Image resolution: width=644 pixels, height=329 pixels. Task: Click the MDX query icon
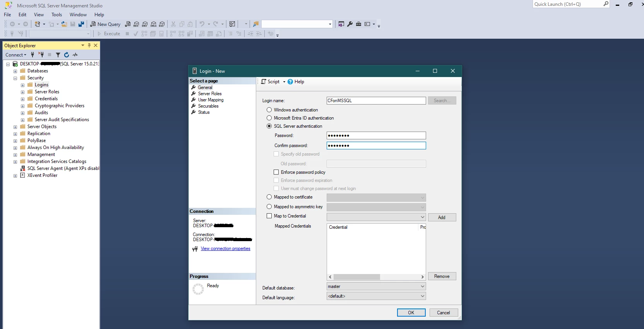(x=136, y=24)
